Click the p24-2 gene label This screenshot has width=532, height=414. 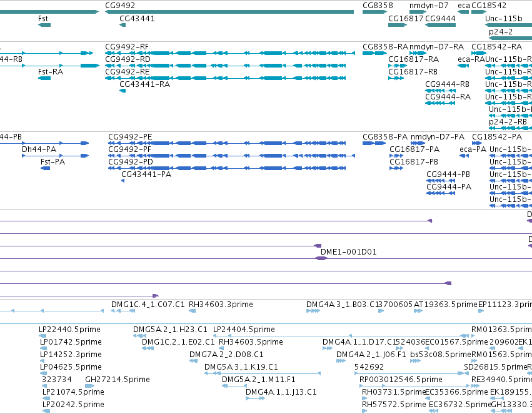(x=501, y=32)
